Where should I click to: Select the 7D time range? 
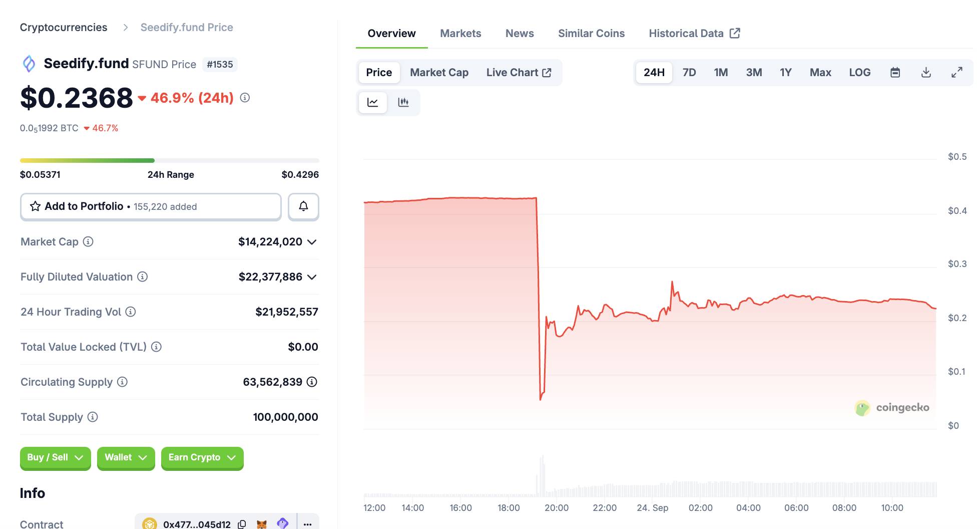point(689,73)
